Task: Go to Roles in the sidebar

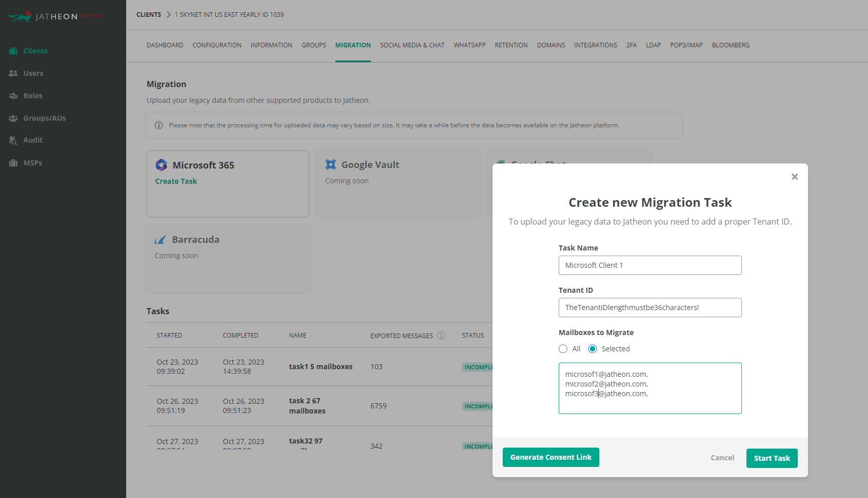Action: pos(33,96)
